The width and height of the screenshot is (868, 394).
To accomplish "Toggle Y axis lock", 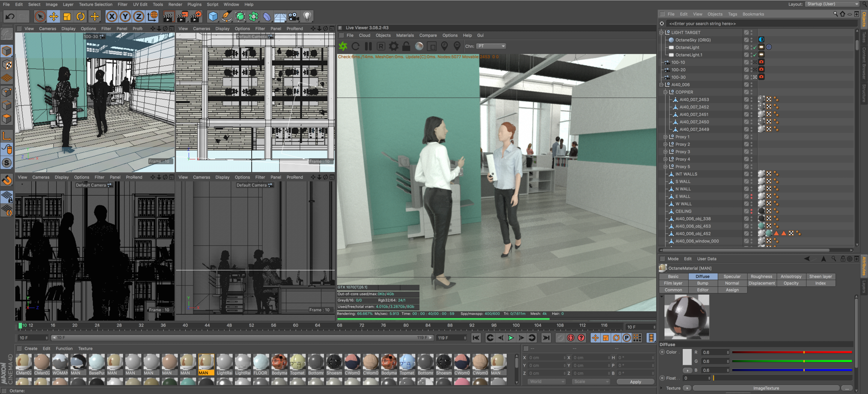I will pyautogui.click(x=125, y=16).
